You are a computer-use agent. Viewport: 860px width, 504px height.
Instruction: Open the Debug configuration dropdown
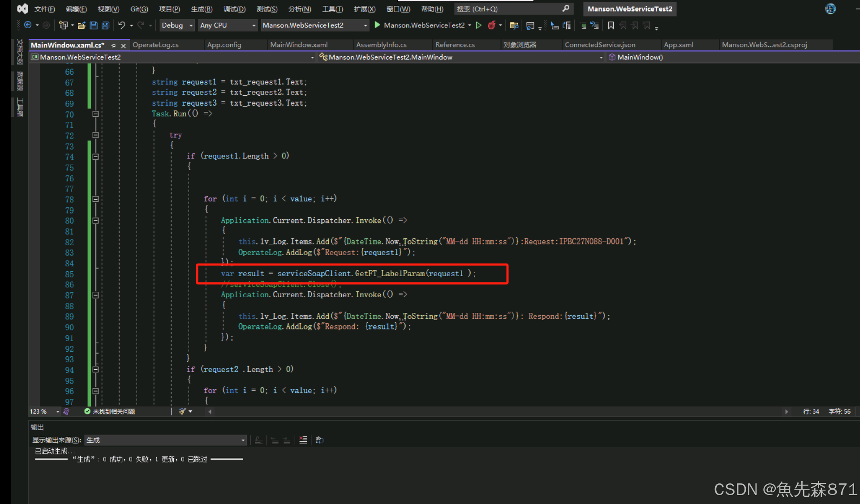[177, 25]
